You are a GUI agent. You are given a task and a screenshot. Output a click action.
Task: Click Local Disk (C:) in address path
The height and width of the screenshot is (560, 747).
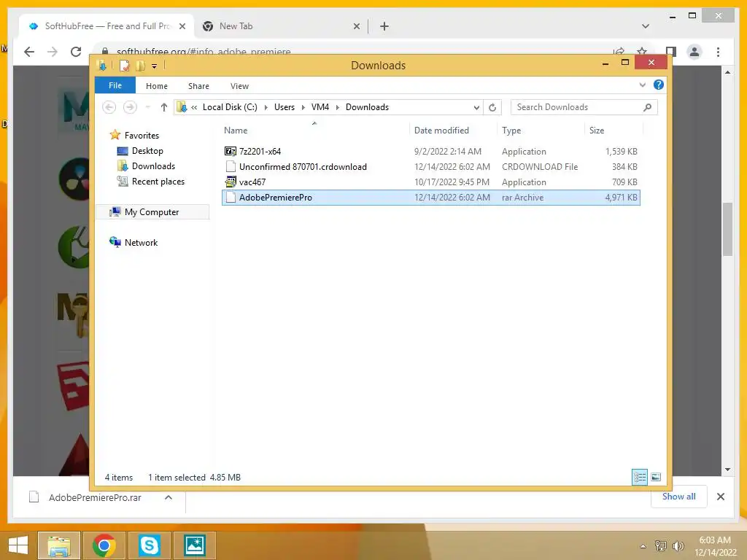pyautogui.click(x=230, y=107)
